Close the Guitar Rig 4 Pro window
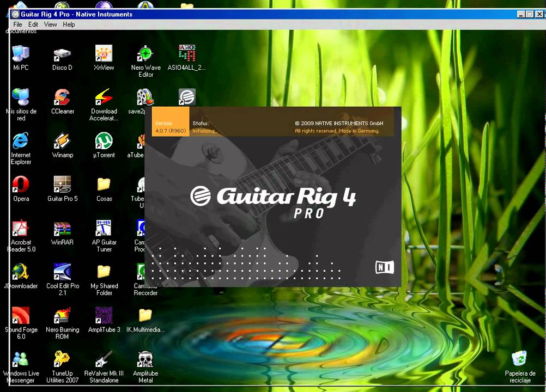The width and height of the screenshot is (546, 392). 539,14
